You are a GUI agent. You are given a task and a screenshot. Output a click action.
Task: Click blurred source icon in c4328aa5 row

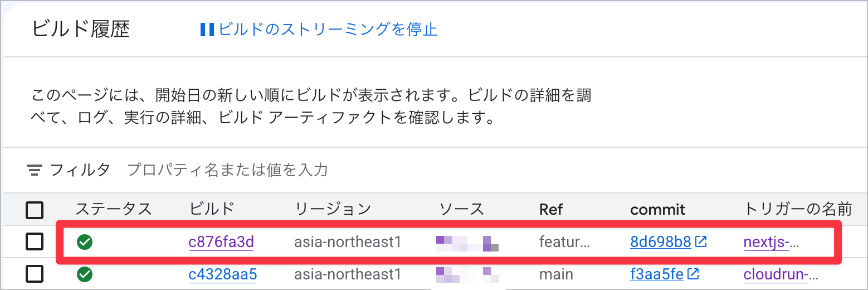(467, 273)
